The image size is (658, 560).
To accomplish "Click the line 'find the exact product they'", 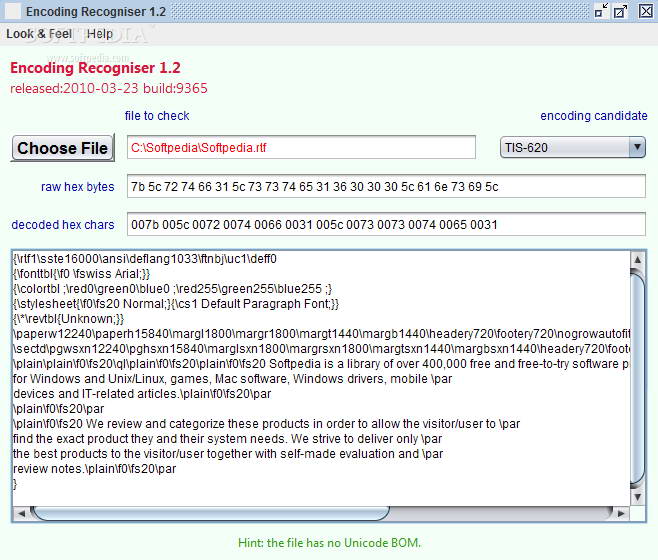I will [227, 439].
